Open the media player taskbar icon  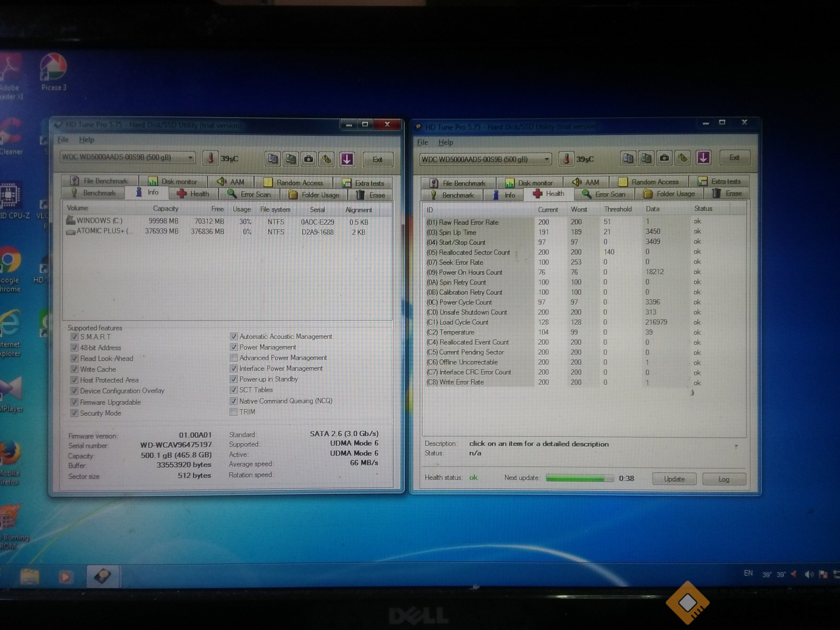coord(66,576)
